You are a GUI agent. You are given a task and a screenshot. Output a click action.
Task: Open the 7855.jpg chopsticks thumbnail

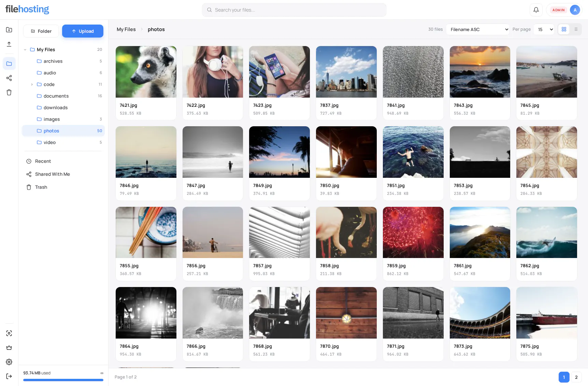click(146, 232)
